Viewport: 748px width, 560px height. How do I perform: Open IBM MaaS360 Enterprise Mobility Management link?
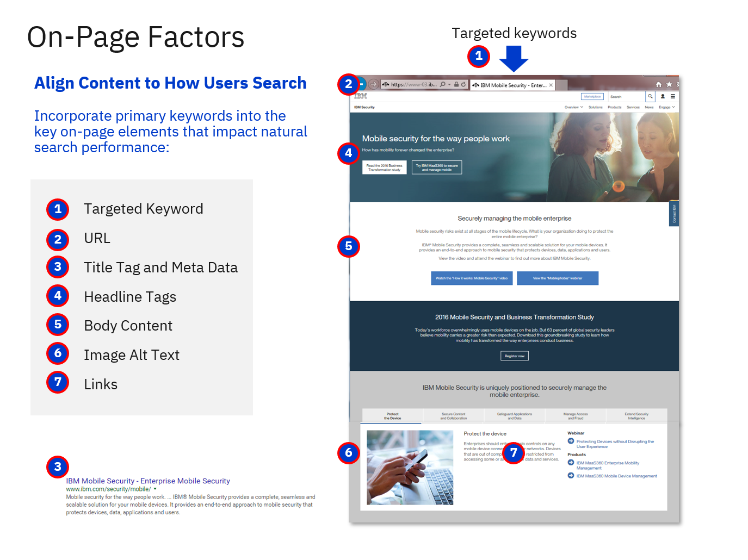(608, 465)
